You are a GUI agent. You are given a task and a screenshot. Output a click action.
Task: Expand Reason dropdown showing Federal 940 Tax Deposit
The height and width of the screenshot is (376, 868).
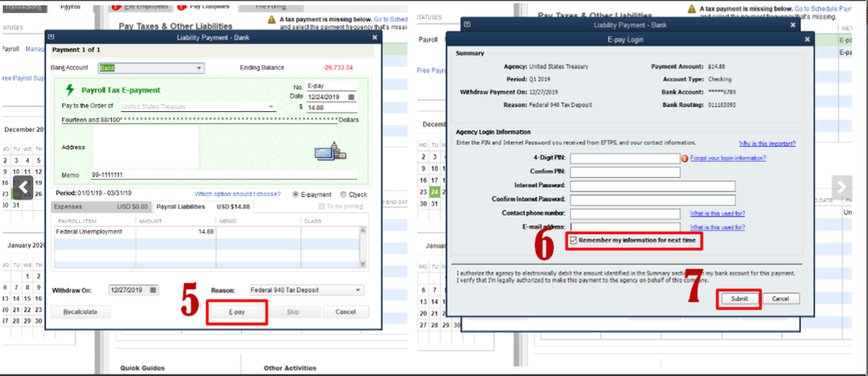point(358,290)
